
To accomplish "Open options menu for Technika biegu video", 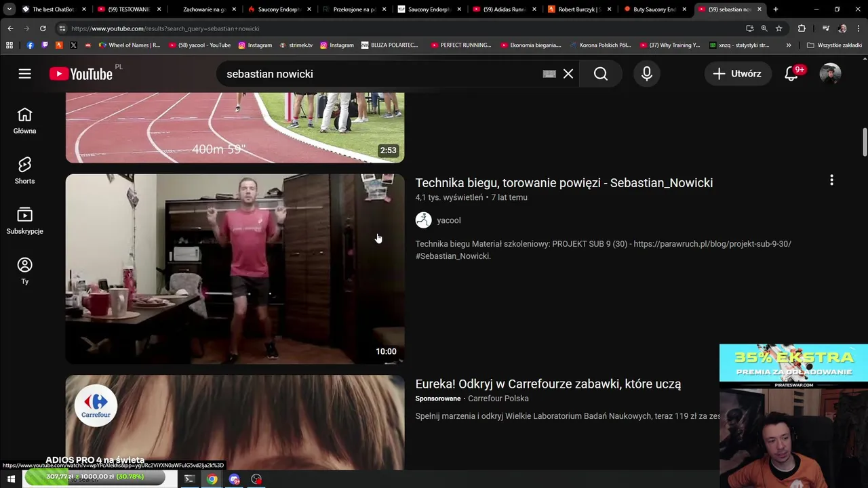I will coord(831,180).
